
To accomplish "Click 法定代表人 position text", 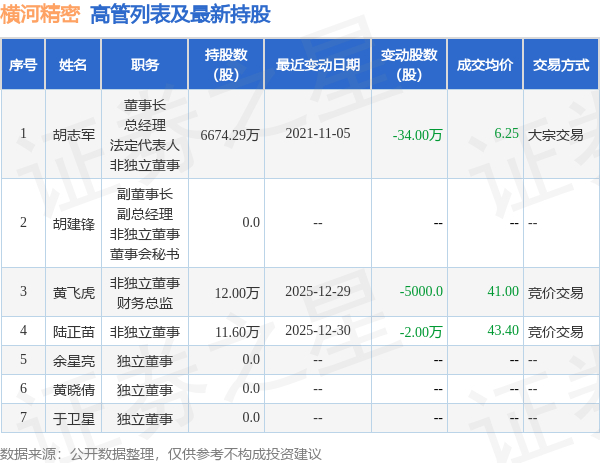I will tap(145, 145).
